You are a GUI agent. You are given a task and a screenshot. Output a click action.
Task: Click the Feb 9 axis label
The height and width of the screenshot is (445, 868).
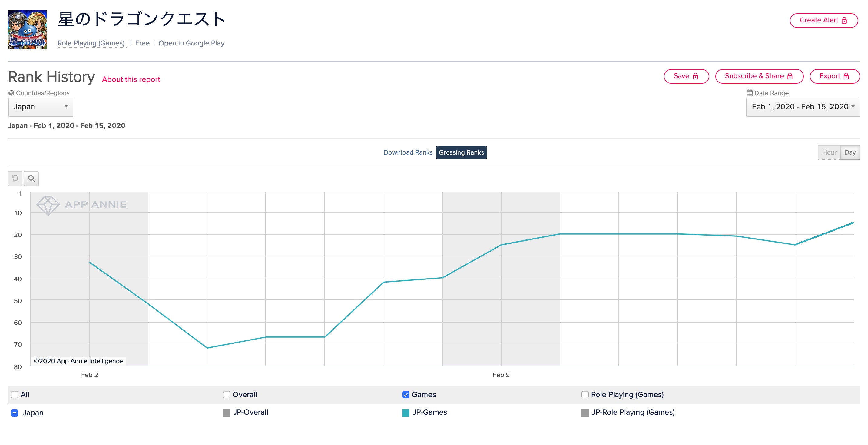coord(501,375)
